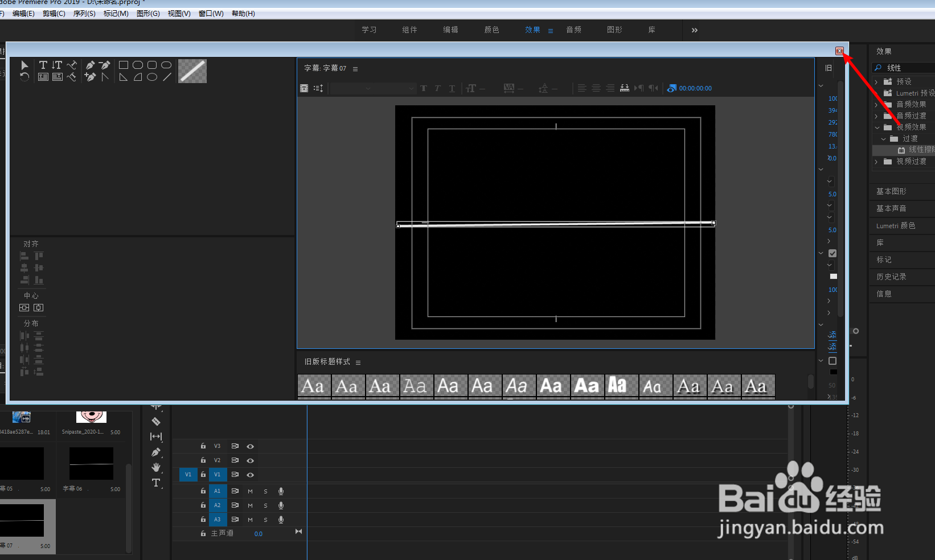Open the 旧版标题样式 panel menu

point(358,363)
